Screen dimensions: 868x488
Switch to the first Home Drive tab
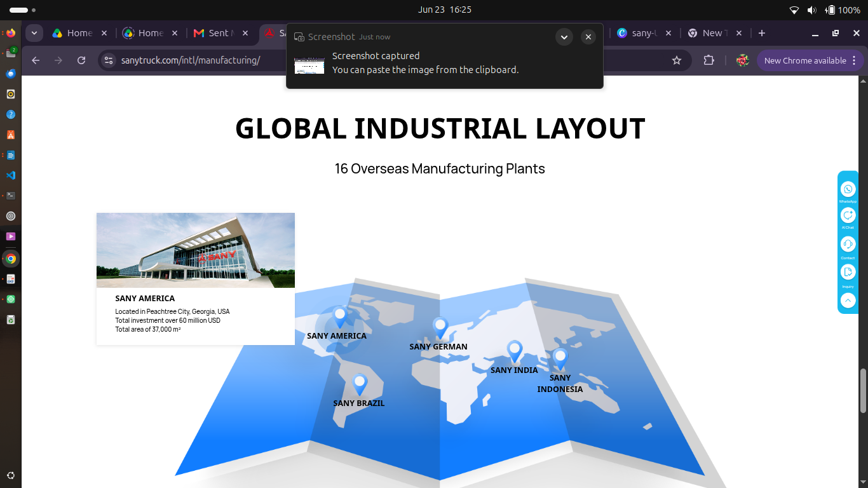79,33
